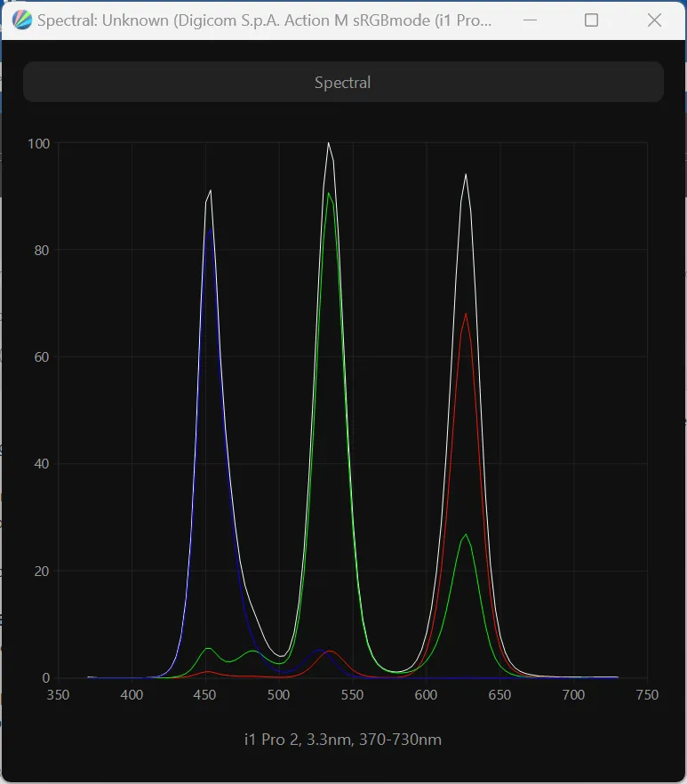
Task: Click the white curve's tallest peak at 100
Action: [329, 143]
